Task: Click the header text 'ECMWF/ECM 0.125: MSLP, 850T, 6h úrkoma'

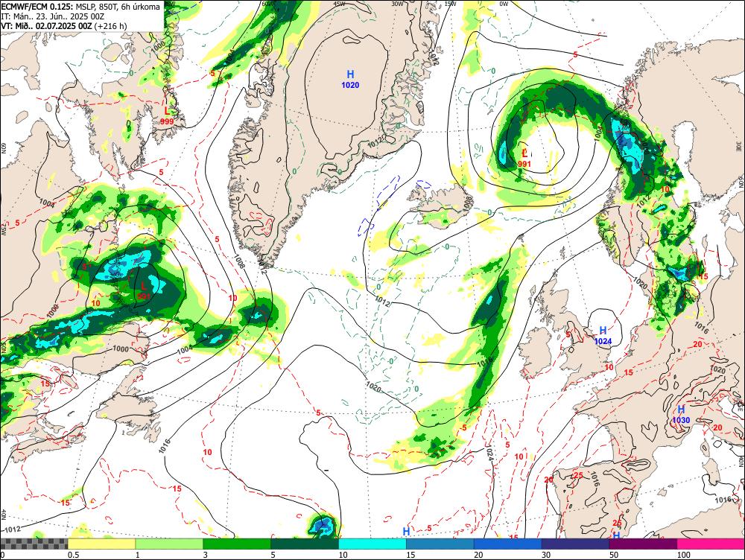Action: point(80,7)
